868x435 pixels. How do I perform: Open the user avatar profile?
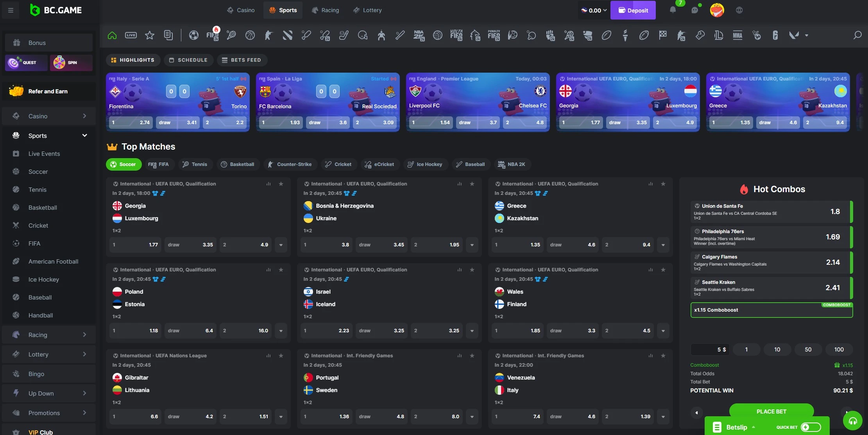click(717, 10)
